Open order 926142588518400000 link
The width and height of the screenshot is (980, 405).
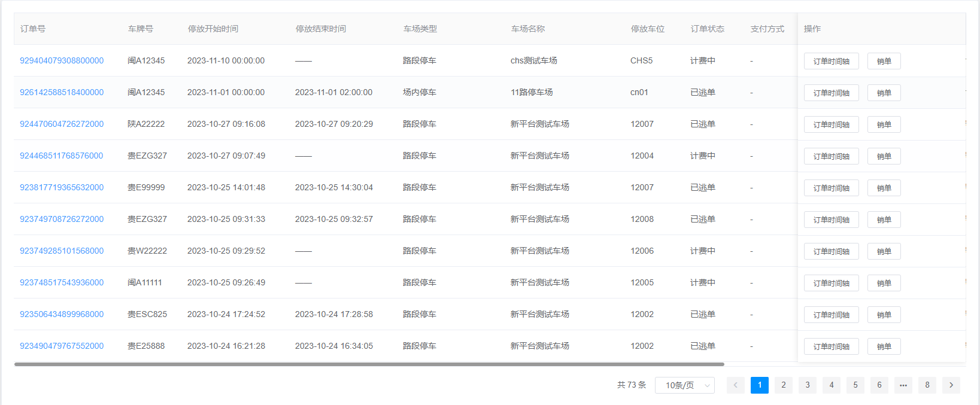pyautogui.click(x=62, y=92)
